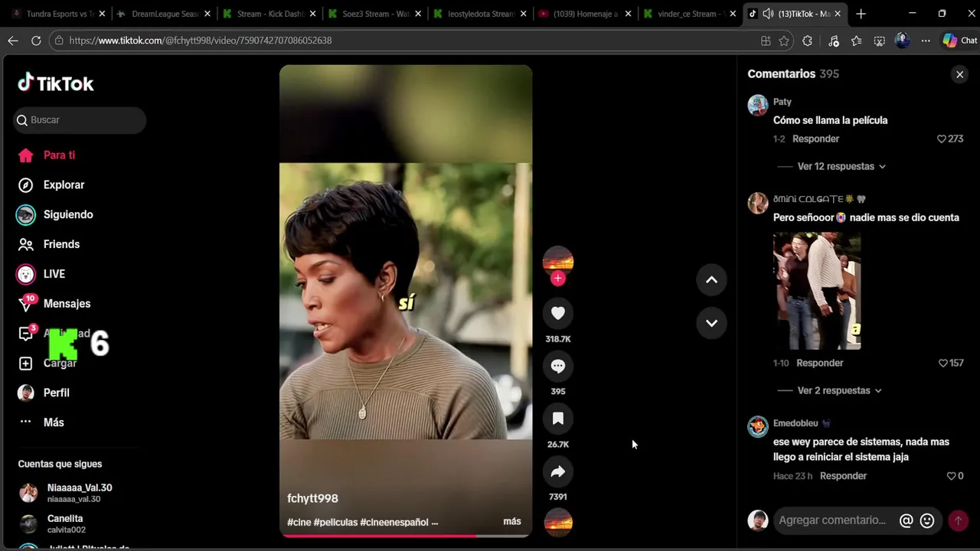The height and width of the screenshot is (551, 980).
Task: Mention a user with @ icon
Action: [x=906, y=520]
